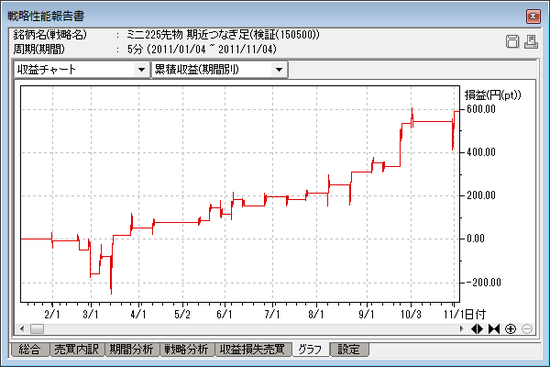550x367 pixels.
Task: Click the 5分 period text
Action: (x=135, y=49)
